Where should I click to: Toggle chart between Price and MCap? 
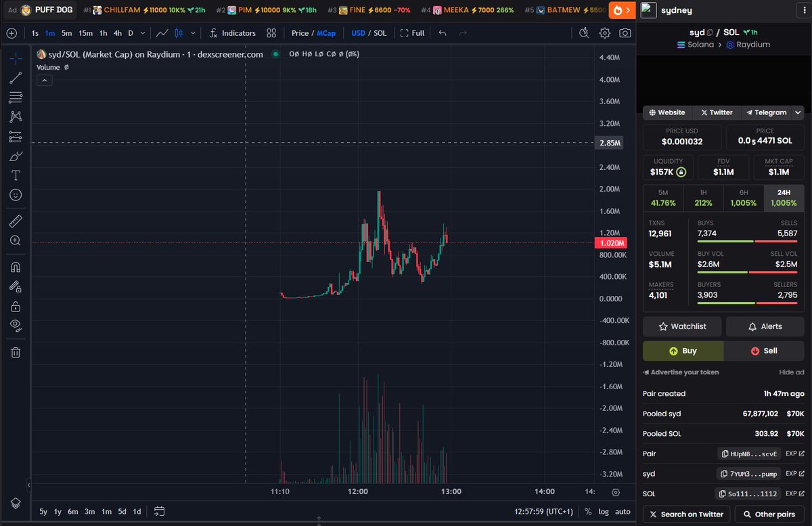pos(313,33)
